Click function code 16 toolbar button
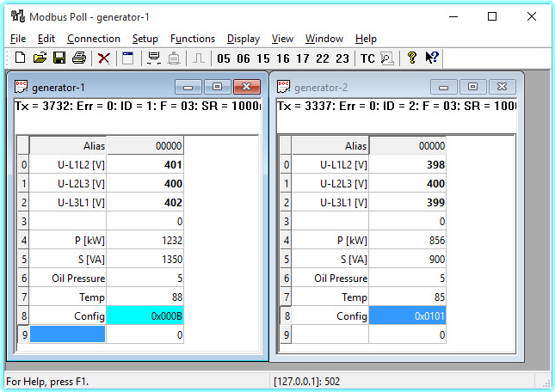The image size is (555, 392). [x=283, y=58]
